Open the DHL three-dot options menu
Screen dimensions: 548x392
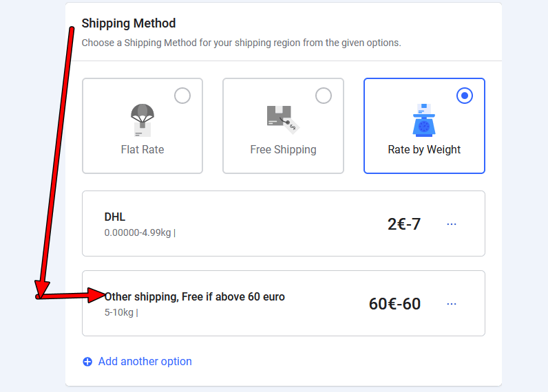(452, 224)
